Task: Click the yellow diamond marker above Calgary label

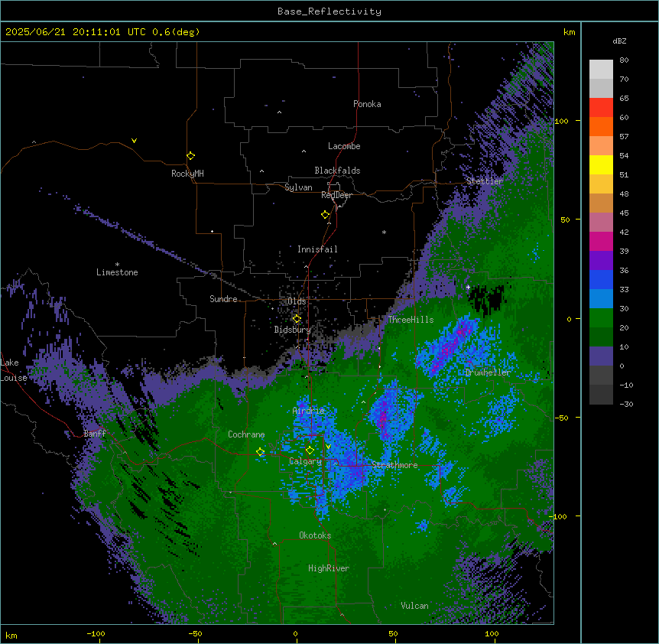Action: (310, 450)
